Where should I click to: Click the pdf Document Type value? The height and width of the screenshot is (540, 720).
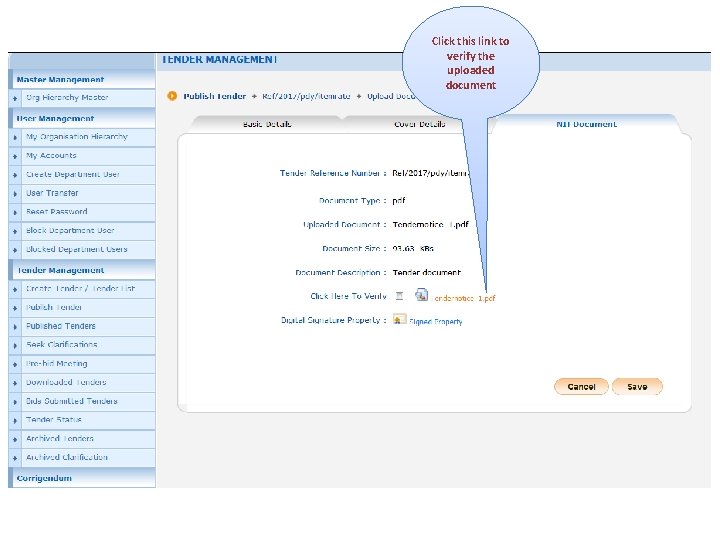coord(399,201)
